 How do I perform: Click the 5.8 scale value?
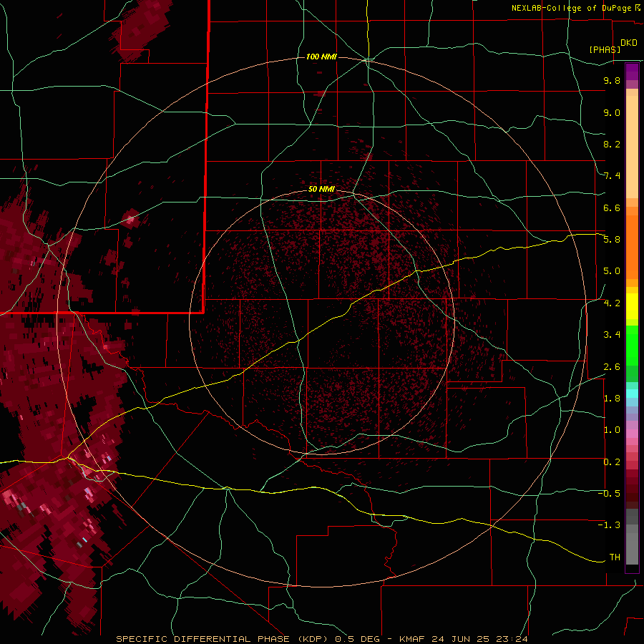click(x=612, y=240)
